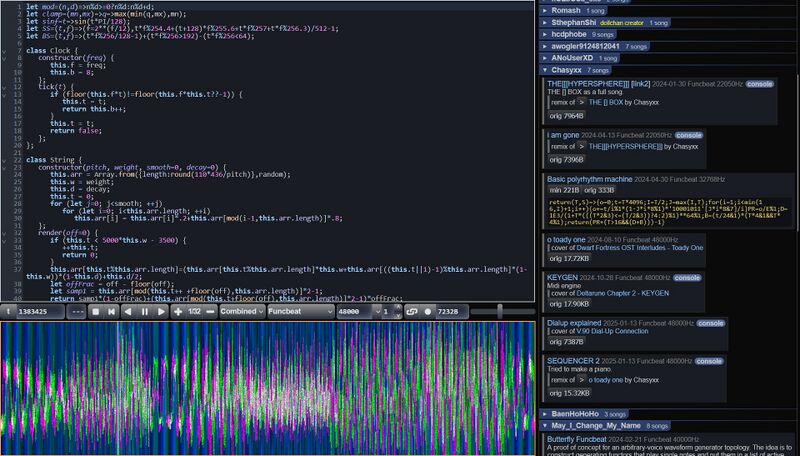Pause playback with the pause button
The image size is (800, 456).
(144, 312)
